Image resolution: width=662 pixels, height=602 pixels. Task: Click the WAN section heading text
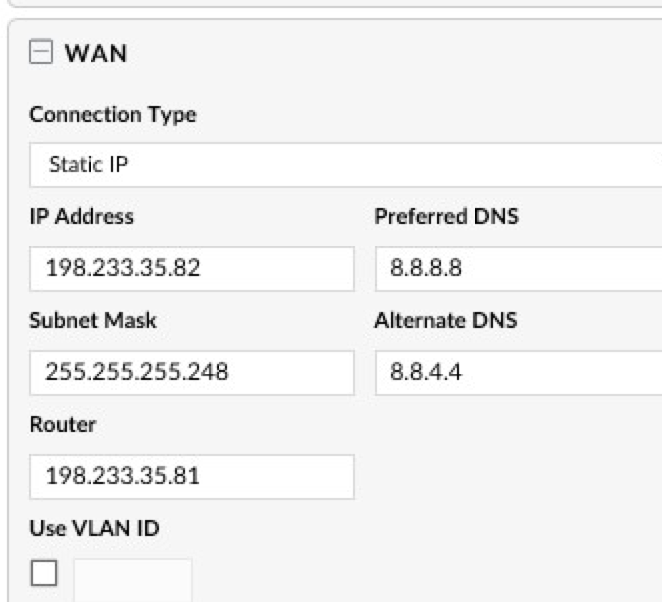point(96,53)
